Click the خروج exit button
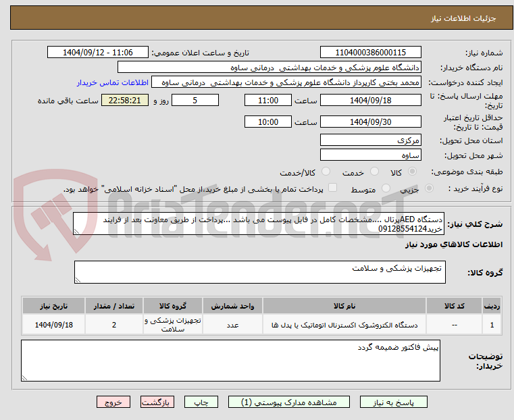The image size is (514, 420). click(113, 402)
